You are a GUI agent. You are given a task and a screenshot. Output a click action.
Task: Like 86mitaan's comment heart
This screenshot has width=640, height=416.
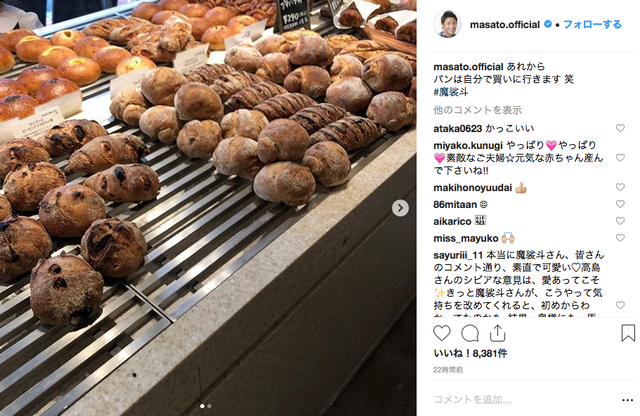(x=620, y=204)
